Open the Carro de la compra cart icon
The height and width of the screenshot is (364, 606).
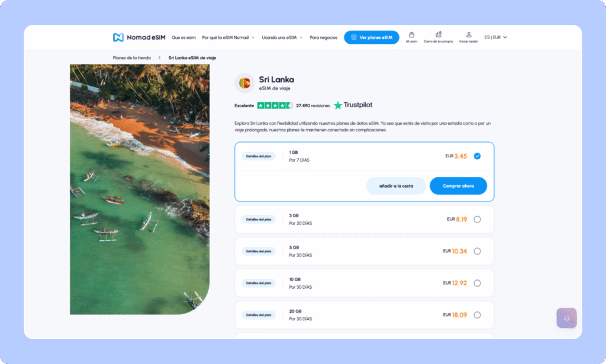[438, 35]
